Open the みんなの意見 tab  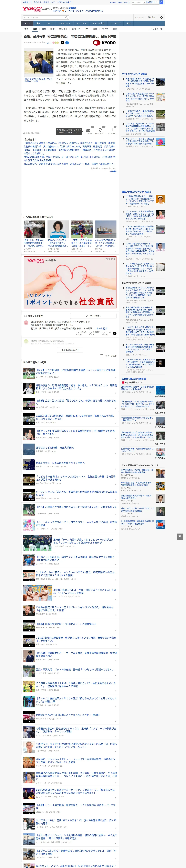click(98, 24)
